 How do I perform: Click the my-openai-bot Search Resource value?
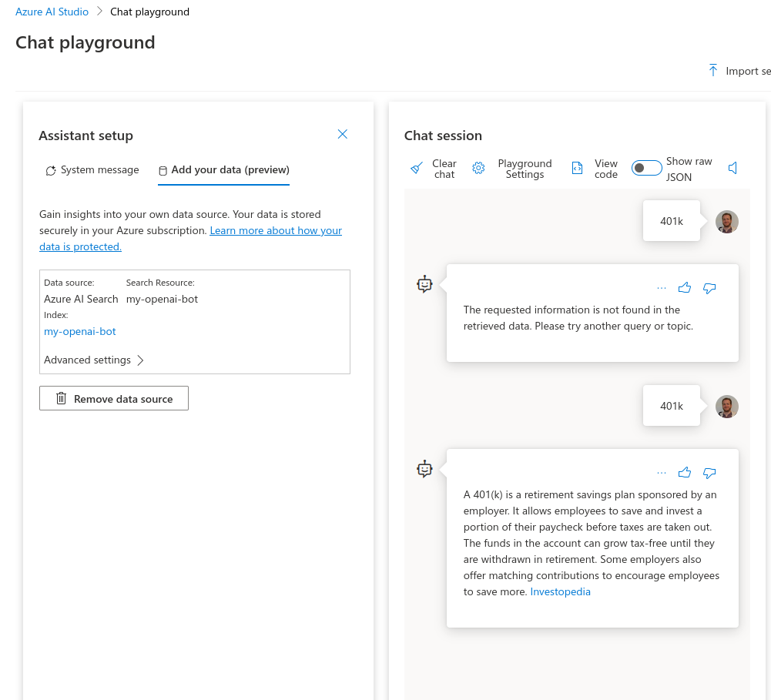pyautogui.click(x=162, y=299)
